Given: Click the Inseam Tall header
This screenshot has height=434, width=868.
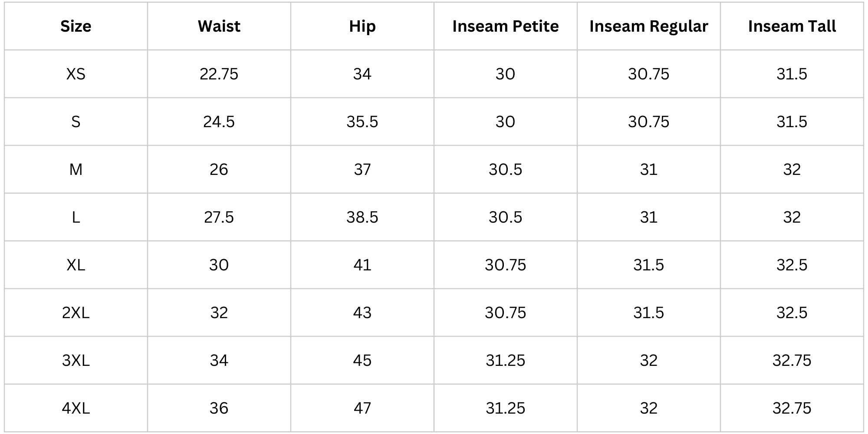Looking at the screenshot, I should point(792,26).
